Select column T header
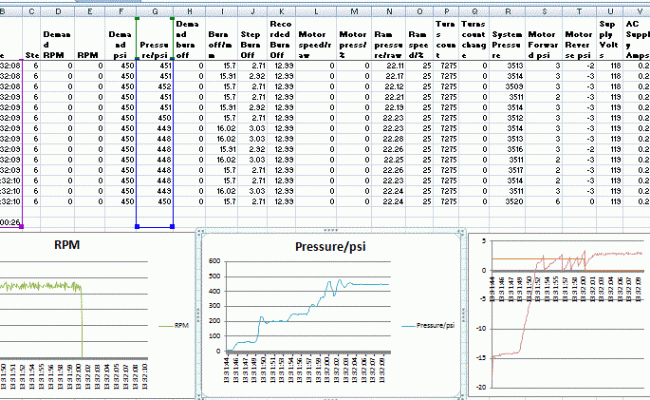 [x=579, y=12]
